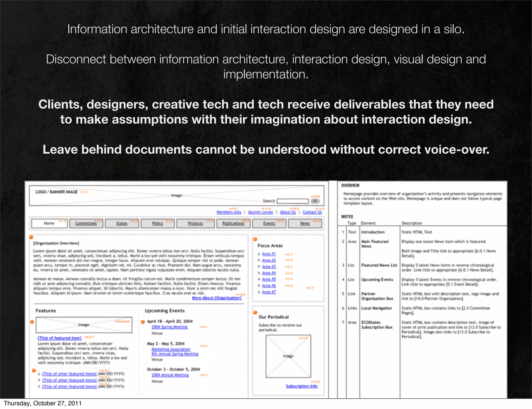The image size is (532, 409).
Task: Expand the triangle beside Area #1
Action: [259, 254]
